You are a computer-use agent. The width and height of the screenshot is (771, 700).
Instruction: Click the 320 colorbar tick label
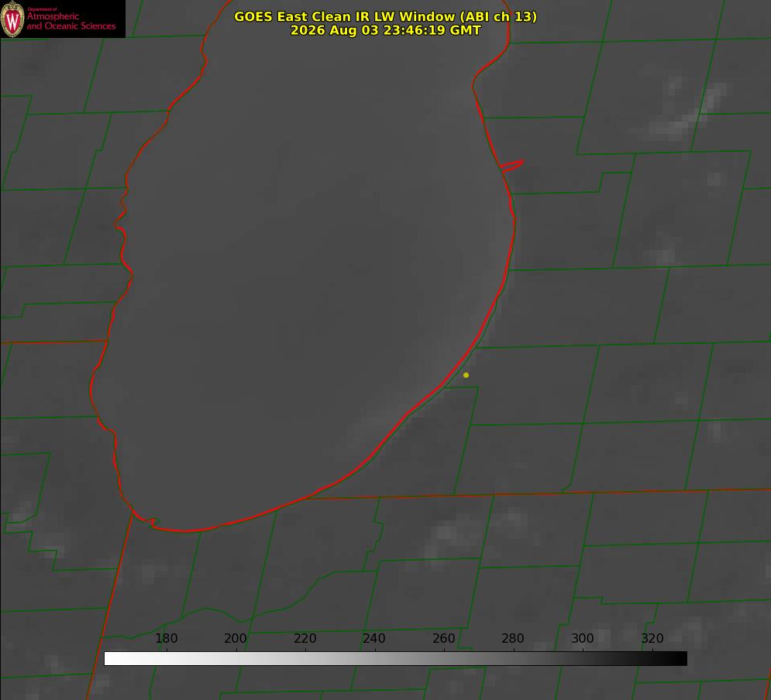tap(652, 638)
